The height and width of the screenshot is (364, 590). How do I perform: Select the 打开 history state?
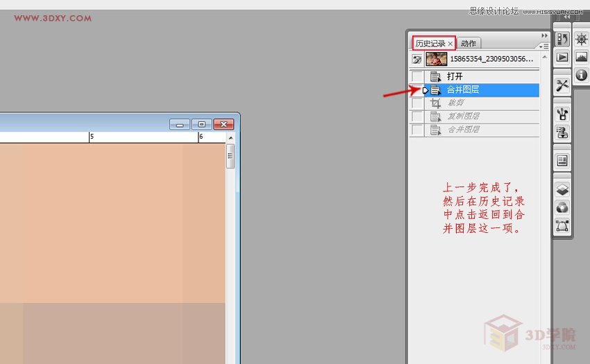tap(482, 76)
